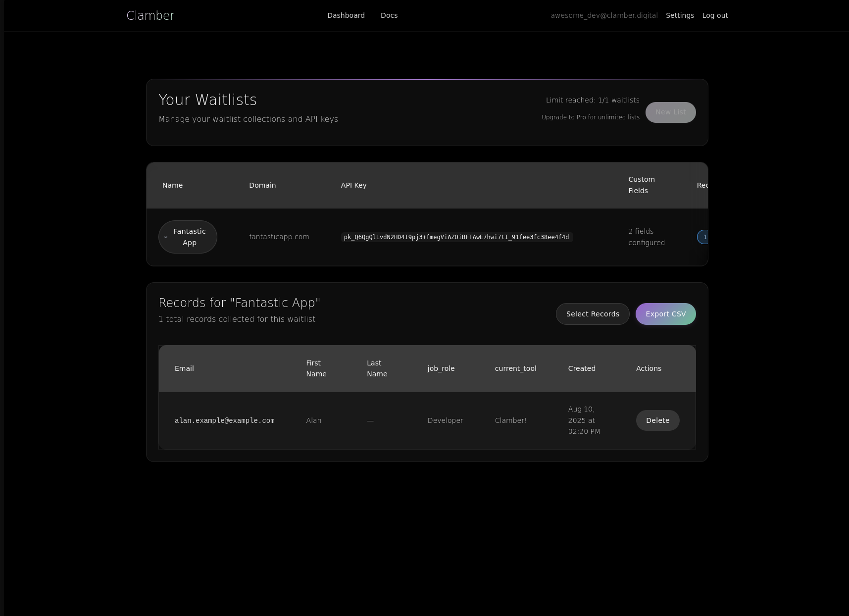
Task: Expand the Fantastic App waitlist chevron
Action: (x=166, y=237)
